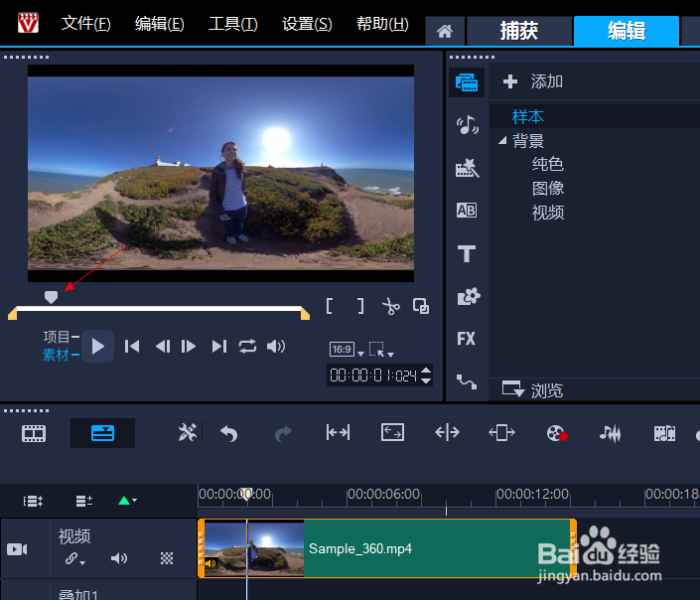This screenshot has height=600, width=700.
Task: Click the right trim marker
Action: (305, 313)
